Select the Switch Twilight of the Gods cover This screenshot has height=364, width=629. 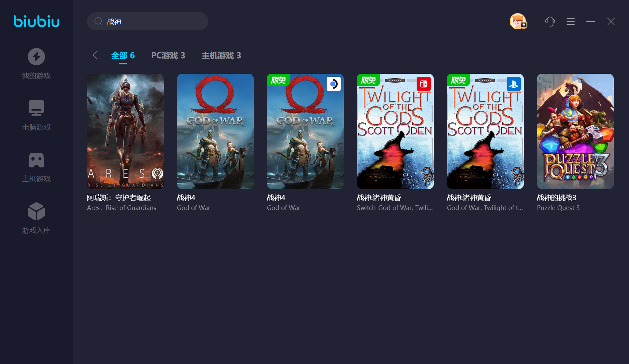click(395, 131)
